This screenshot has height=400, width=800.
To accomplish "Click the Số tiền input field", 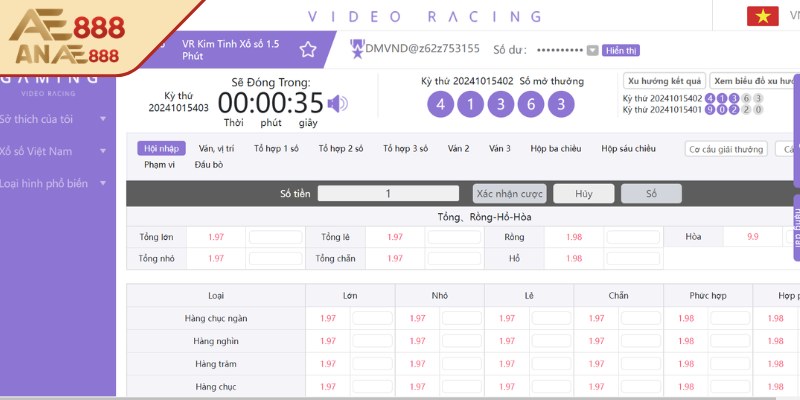I will click(x=387, y=194).
